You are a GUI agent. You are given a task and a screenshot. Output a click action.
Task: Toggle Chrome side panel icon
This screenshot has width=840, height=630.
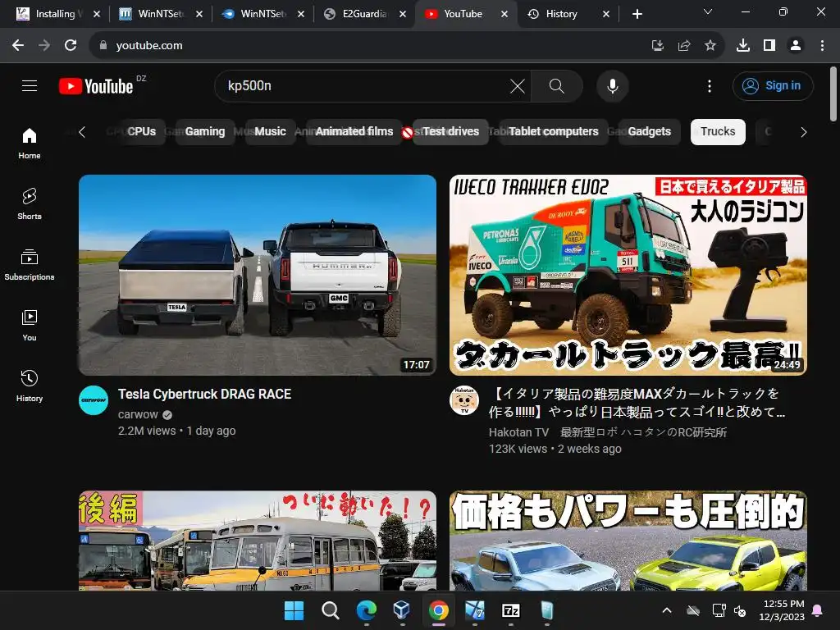(769, 46)
